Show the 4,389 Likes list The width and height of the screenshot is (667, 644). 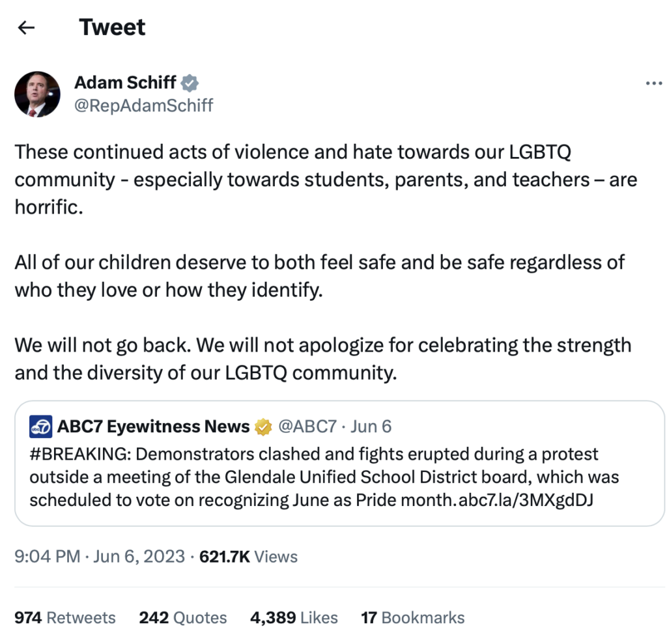click(294, 617)
